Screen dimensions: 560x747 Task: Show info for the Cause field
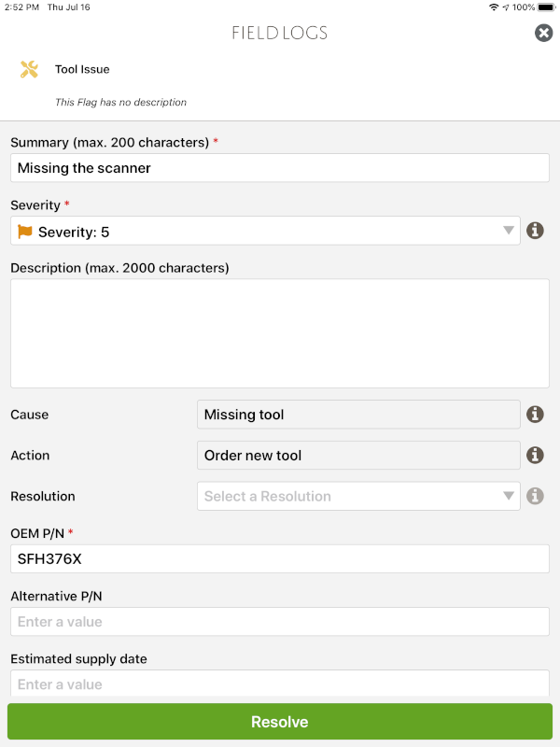coord(535,414)
